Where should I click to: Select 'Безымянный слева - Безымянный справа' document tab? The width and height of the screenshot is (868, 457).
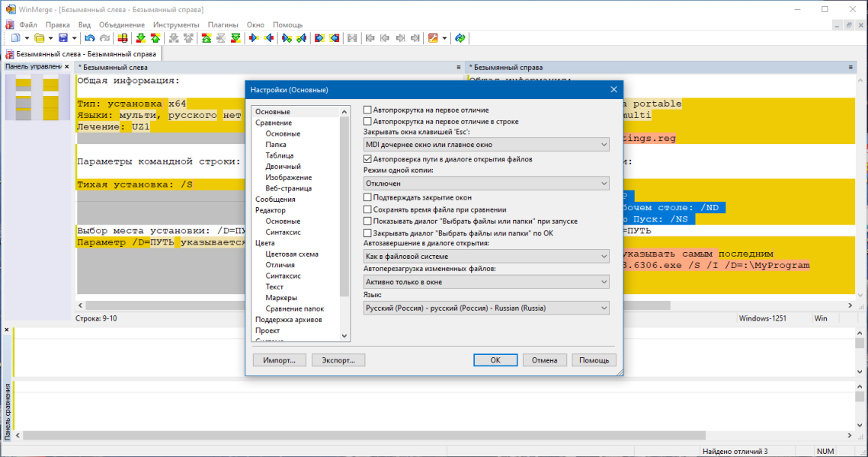click(x=82, y=54)
